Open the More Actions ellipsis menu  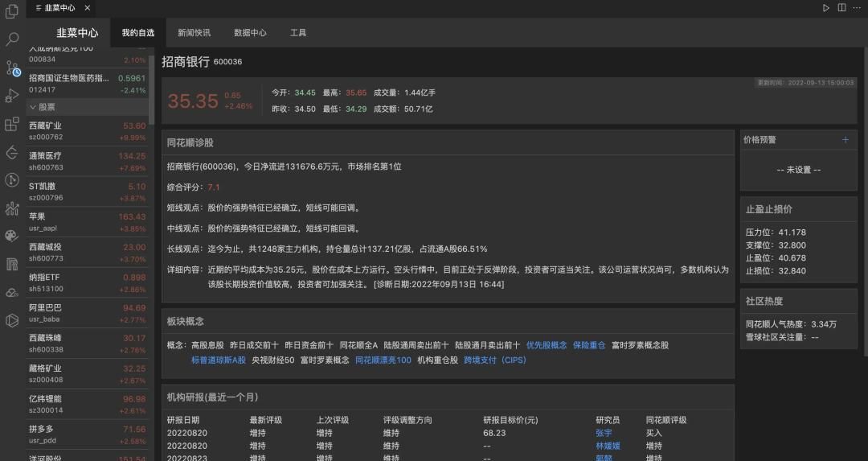pos(857,8)
